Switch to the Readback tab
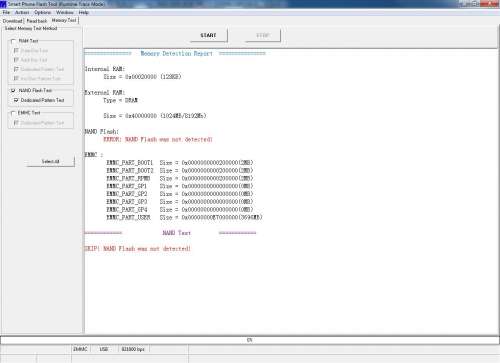This screenshot has height=363, width=500. tap(37, 21)
